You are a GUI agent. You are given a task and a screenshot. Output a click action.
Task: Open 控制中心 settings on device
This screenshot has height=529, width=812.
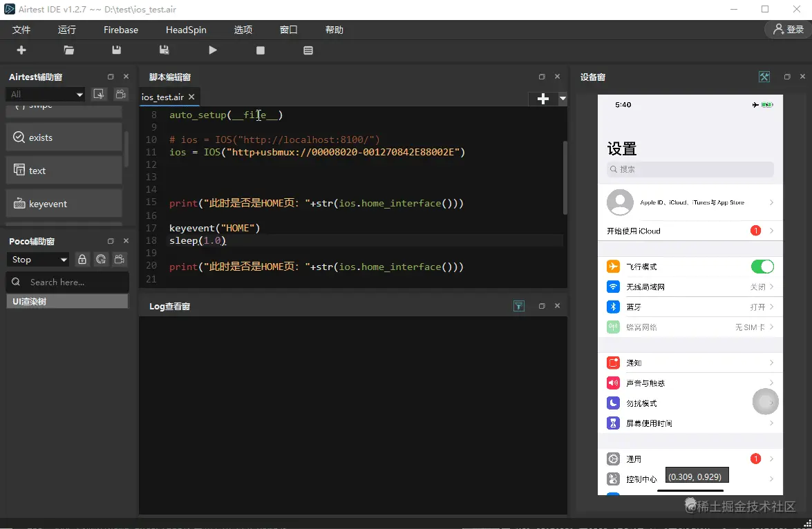(690, 479)
